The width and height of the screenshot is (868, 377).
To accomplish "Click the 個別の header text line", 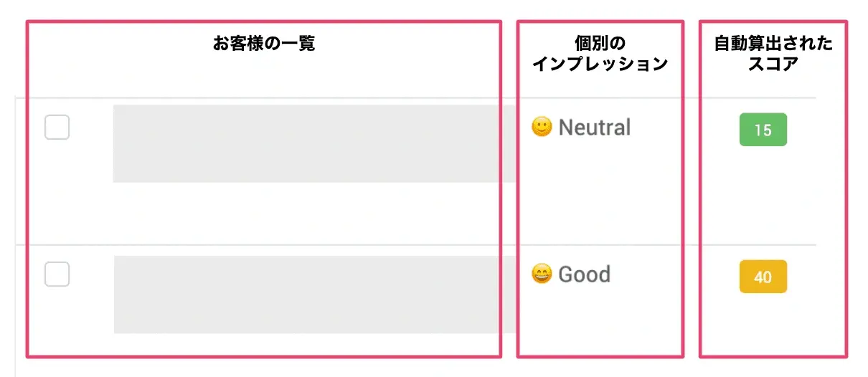I will coord(600,44).
